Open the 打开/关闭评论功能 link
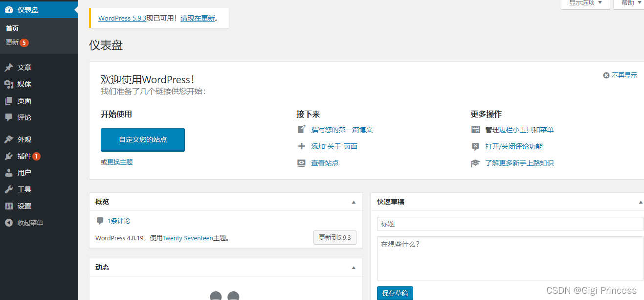Viewport: 644px width, 300px height. 514,146
